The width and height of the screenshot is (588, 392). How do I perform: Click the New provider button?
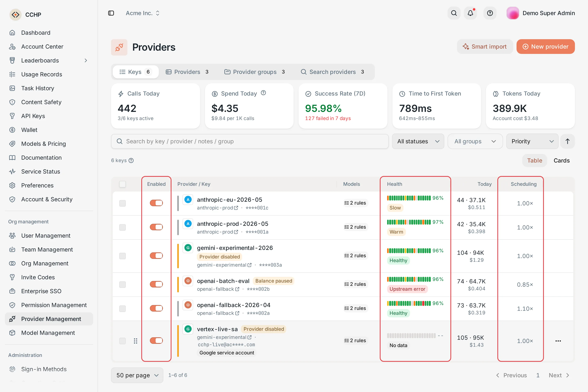point(546,47)
